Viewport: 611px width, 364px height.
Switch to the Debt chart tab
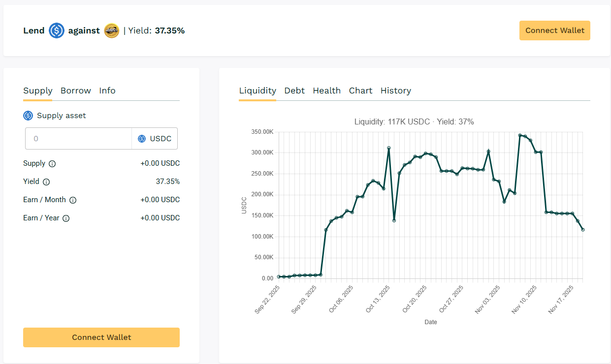[x=294, y=91]
